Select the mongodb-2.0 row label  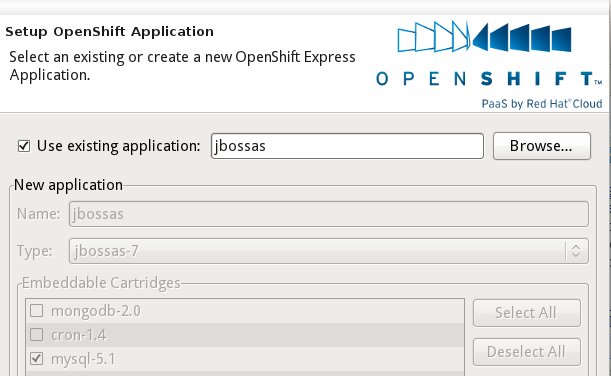[96, 311]
